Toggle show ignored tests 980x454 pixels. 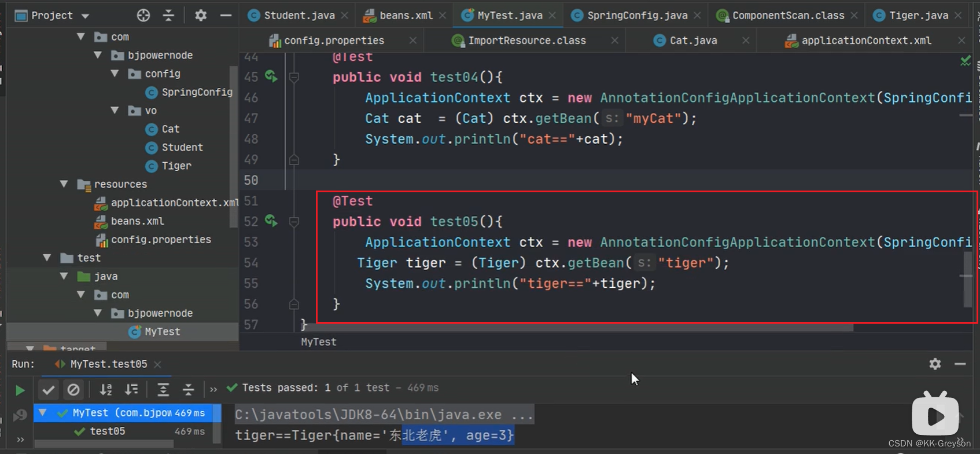click(x=73, y=390)
